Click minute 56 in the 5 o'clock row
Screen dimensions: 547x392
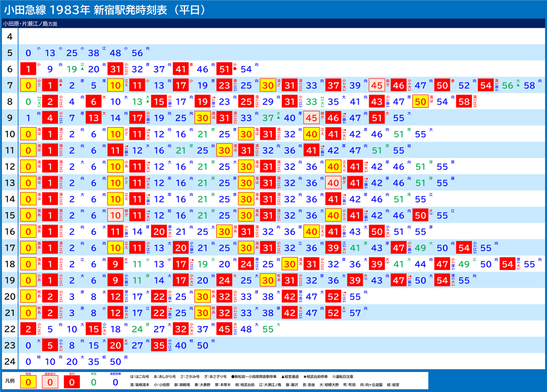pos(137,53)
